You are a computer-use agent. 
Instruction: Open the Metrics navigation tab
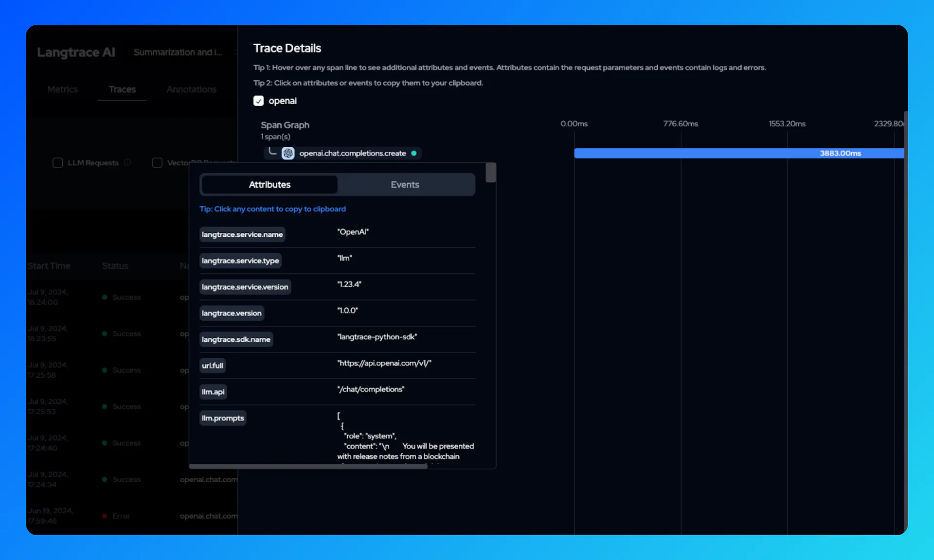[x=62, y=88]
